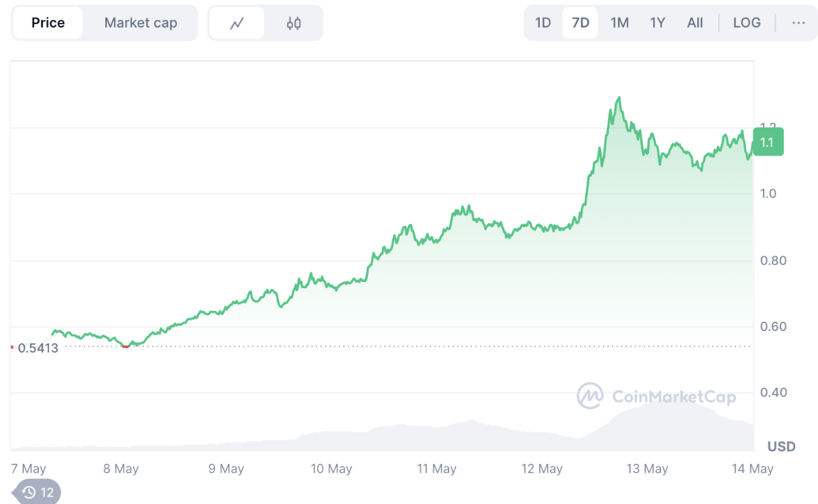Screen dimensions: 818x504
Task: Click the 0.5413 low price marker
Action: [x=38, y=348]
